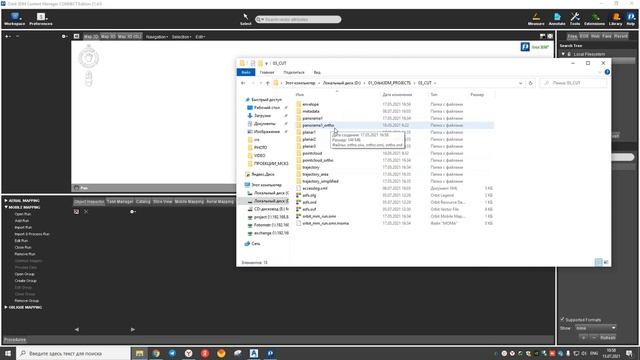Switch to the Map 3D tab
Viewport: 640px width, 360px height.
(x=108, y=36)
